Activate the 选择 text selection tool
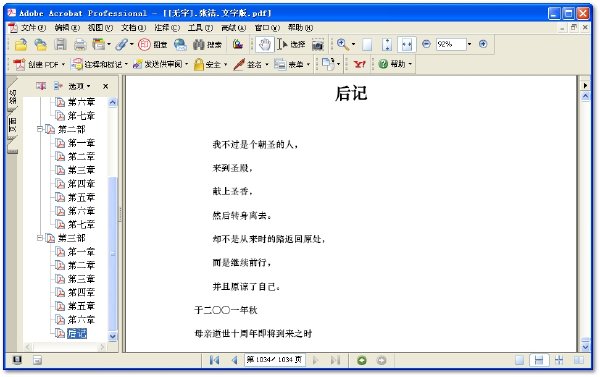 pos(291,44)
